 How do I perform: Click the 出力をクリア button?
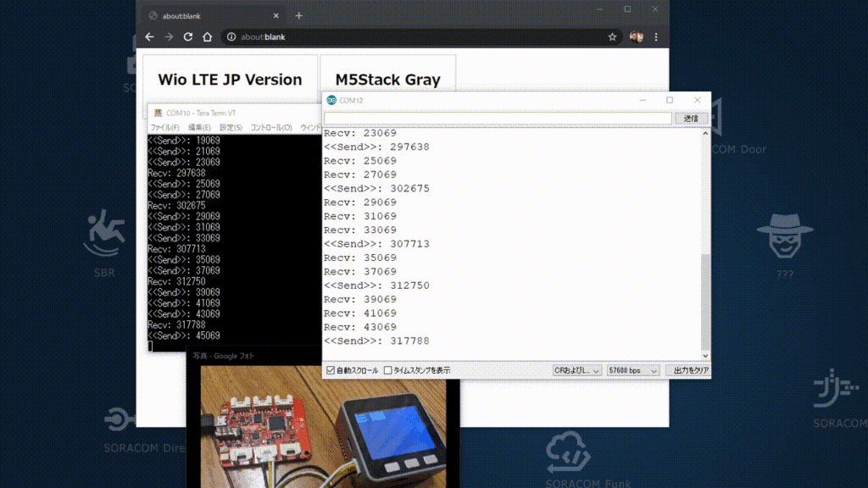[688, 370]
